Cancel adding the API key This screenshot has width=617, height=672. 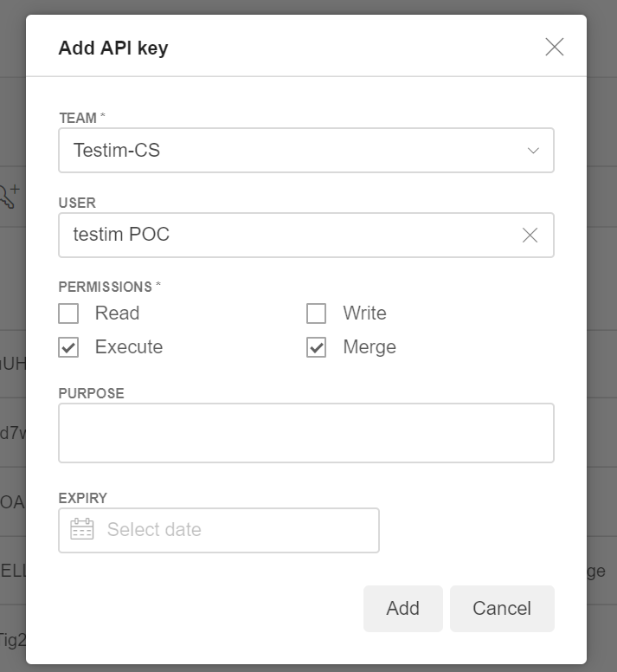tap(501, 608)
